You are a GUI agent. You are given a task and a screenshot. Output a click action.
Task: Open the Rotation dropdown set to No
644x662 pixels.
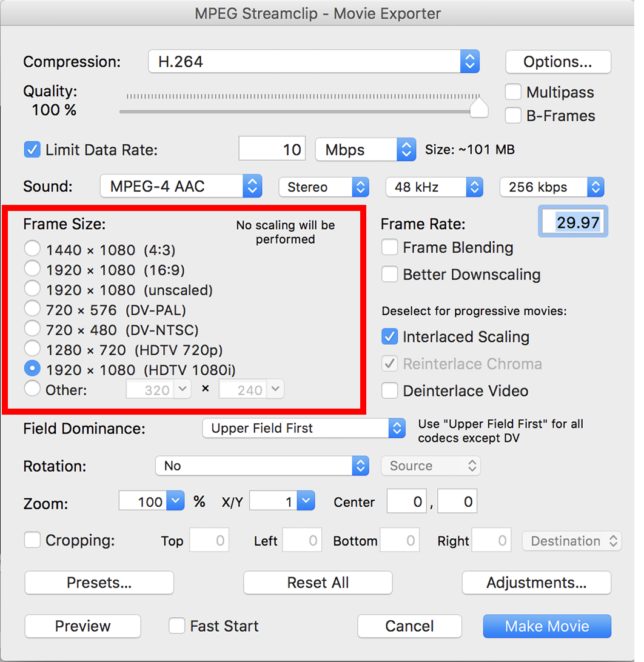[262, 466]
